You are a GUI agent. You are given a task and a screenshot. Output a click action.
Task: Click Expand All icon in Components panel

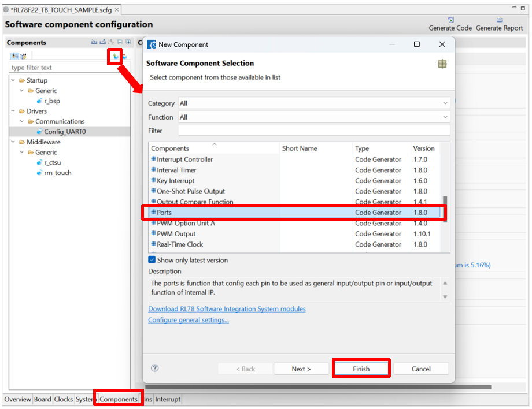(128, 42)
